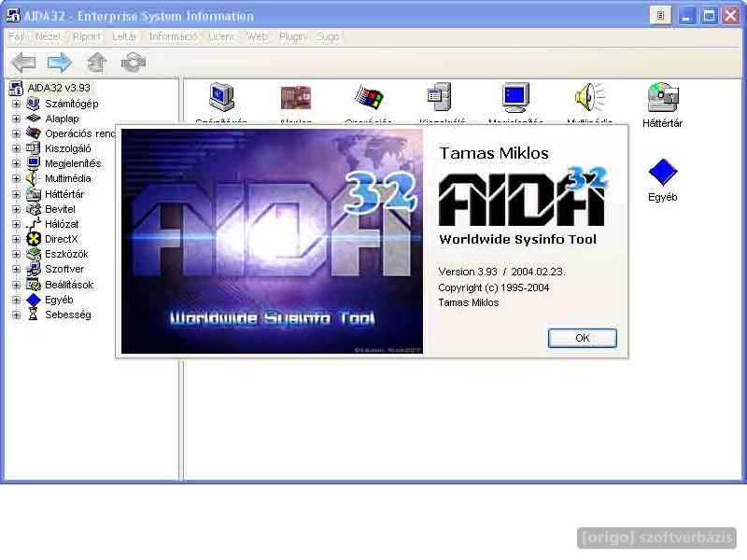
Task: Click the Sebesség hourglass icon in the tree
Action: coord(33,315)
